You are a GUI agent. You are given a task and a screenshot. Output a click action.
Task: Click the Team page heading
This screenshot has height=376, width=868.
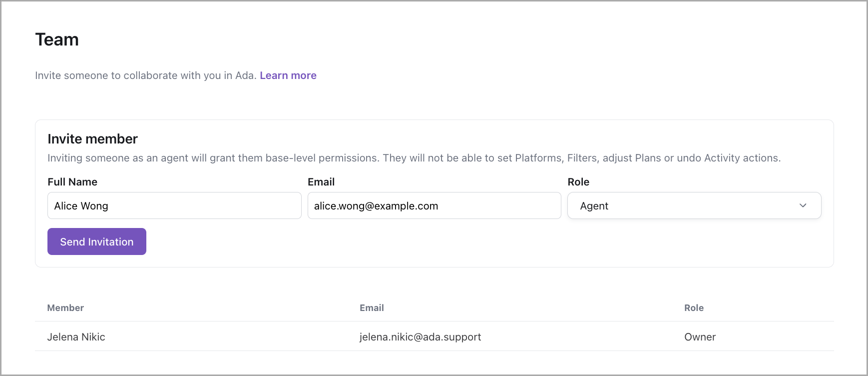(57, 39)
